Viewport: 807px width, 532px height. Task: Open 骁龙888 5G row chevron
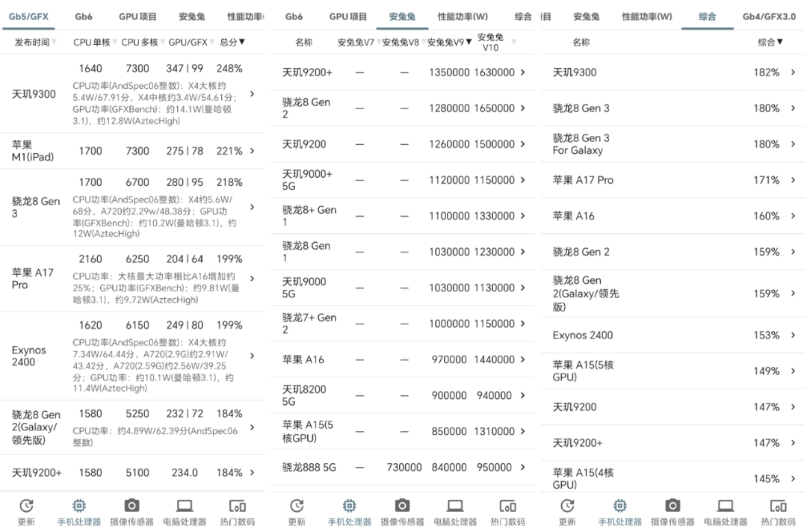(523, 467)
